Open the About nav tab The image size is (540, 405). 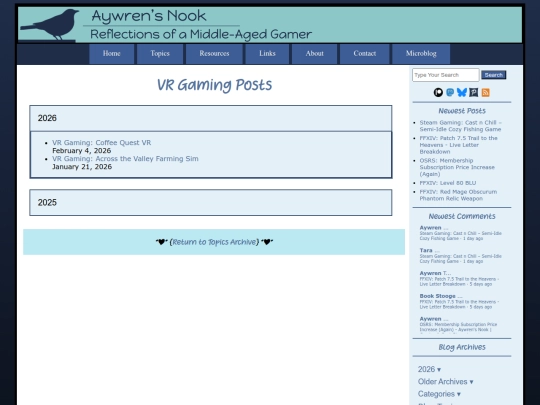pyautogui.click(x=314, y=54)
